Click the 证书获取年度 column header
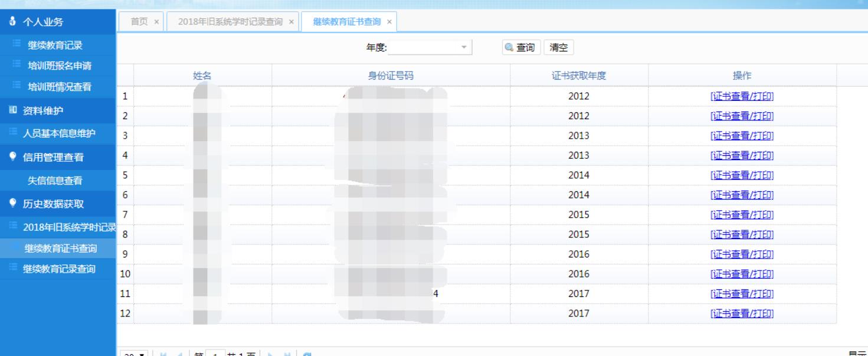 click(x=578, y=75)
